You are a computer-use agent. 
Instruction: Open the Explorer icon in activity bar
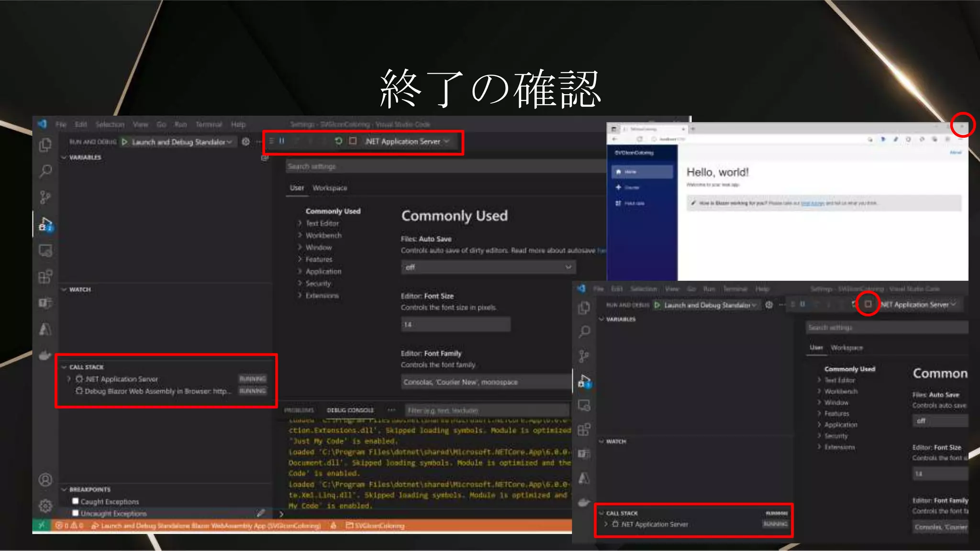click(x=45, y=145)
